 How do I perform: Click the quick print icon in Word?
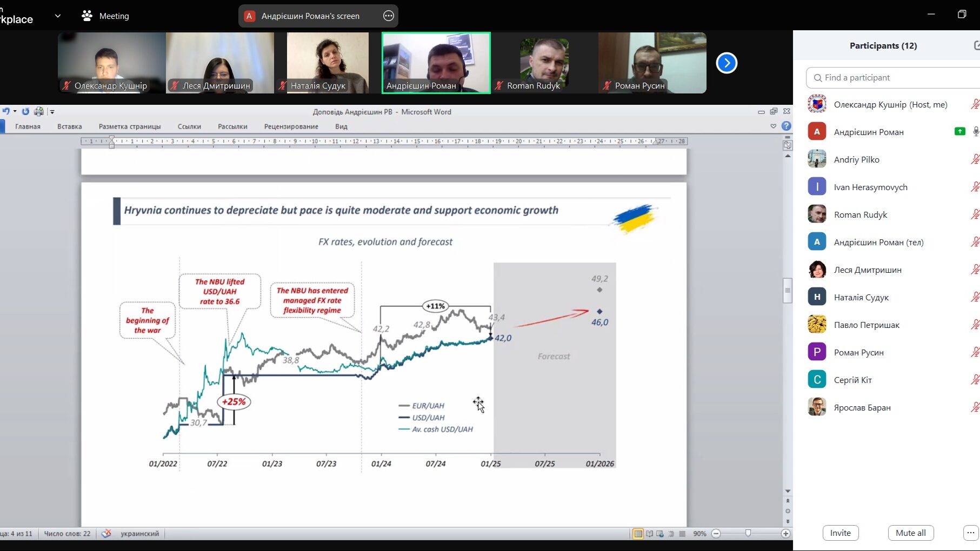coord(38,111)
